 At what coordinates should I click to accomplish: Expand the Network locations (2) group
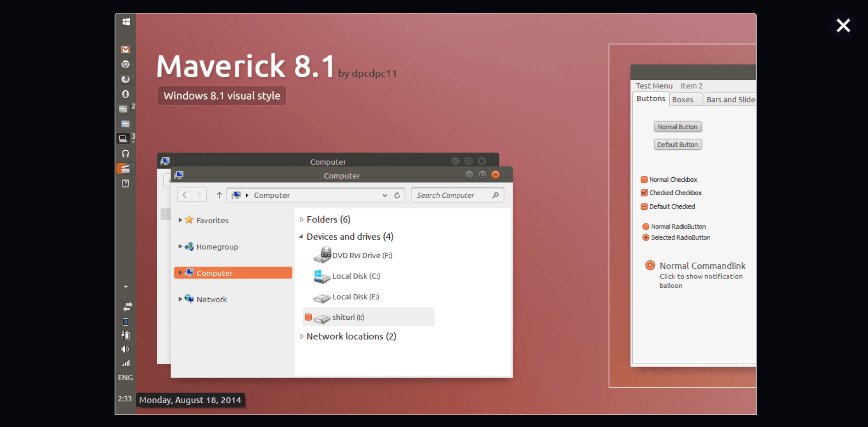point(302,336)
